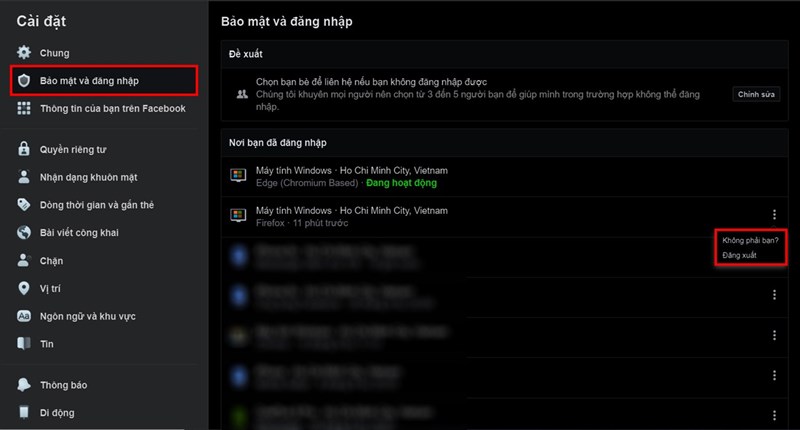Image resolution: width=800 pixels, height=430 pixels.
Task: Select the active Edge Windows session row
Action: pos(504,176)
